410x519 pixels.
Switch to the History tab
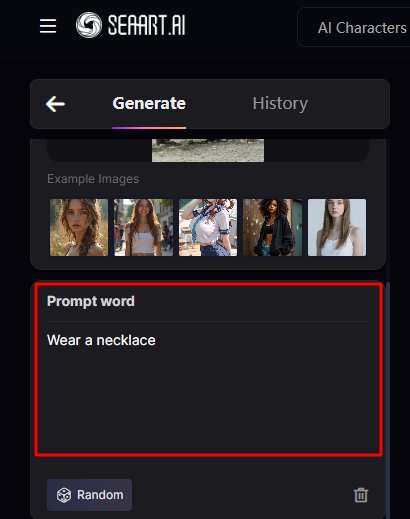[280, 103]
